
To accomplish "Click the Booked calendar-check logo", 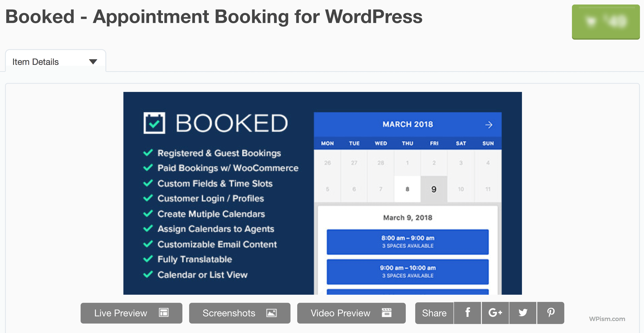I will pyautogui.click(x=154, y=123).
